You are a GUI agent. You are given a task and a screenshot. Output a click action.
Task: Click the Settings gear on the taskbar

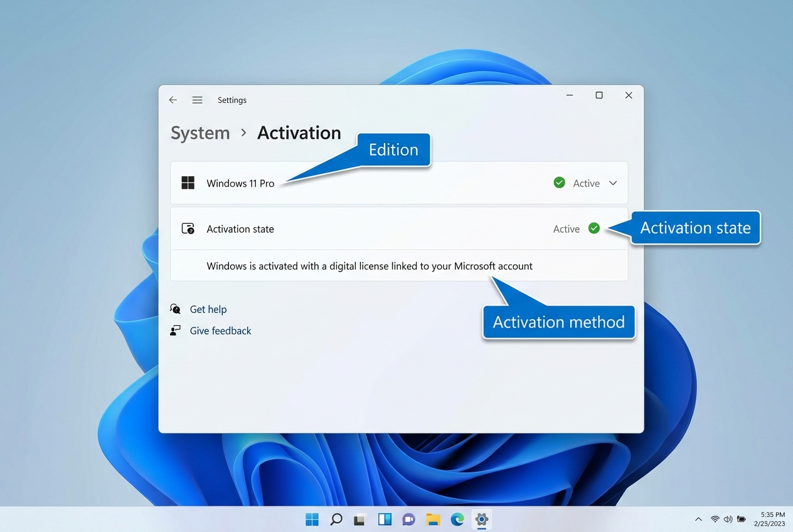tap(482, 519)
